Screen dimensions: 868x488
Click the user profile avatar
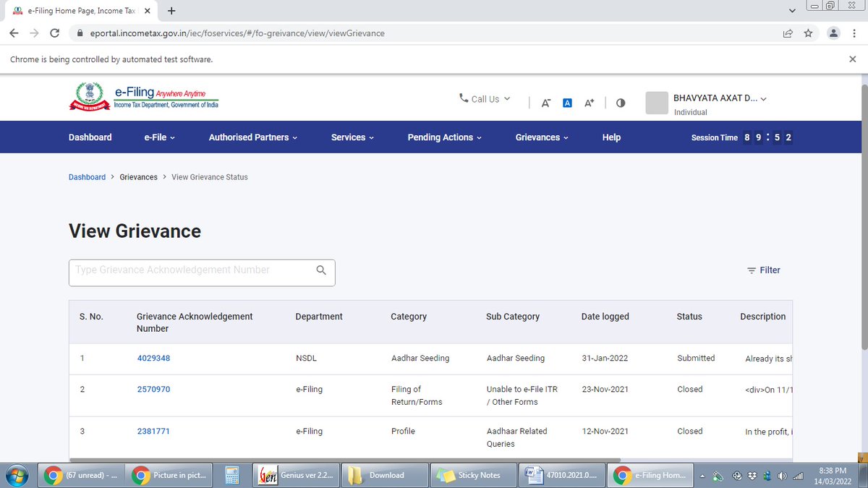pyautogui.click(x=657, y=103)
